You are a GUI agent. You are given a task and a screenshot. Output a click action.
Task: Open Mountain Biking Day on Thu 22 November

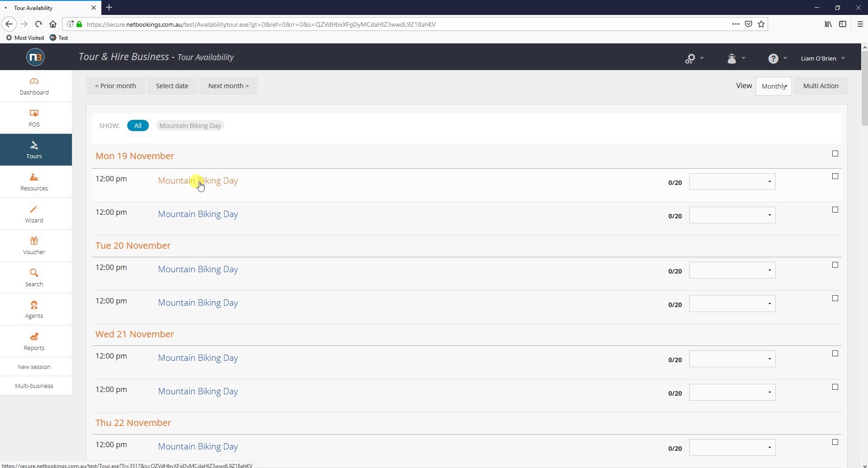(x=198, y=446)
